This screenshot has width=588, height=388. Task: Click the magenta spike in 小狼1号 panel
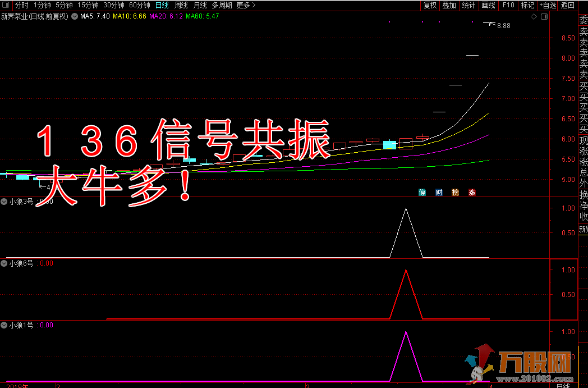[x=406, y=357]
